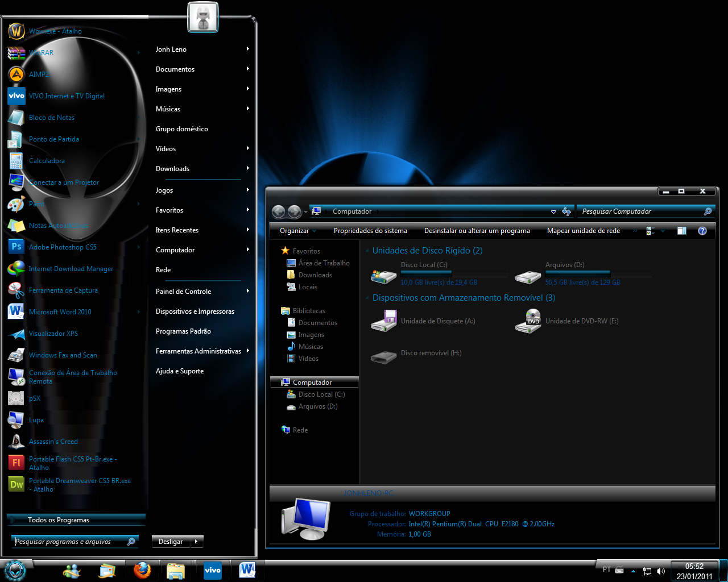Select Arquivos (D:) in the navigation tree
The height and width of the screenshot is (582, 728).
point(318,406)
